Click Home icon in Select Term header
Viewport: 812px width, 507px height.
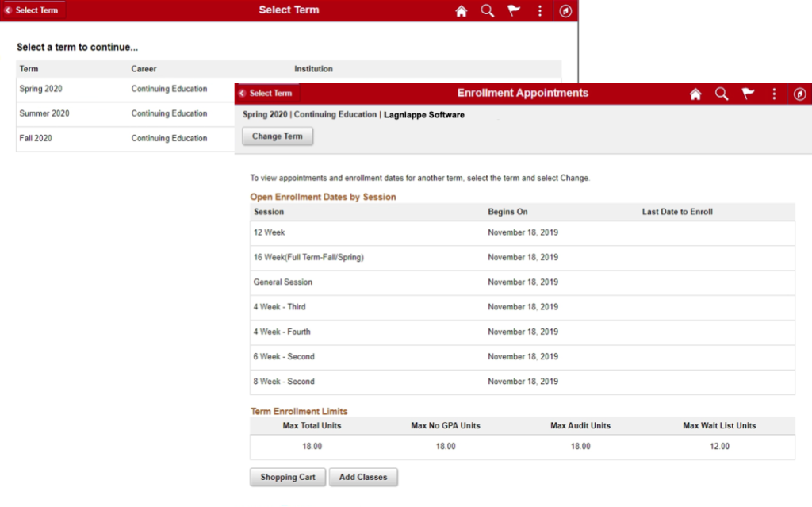[x=462, y=10]
